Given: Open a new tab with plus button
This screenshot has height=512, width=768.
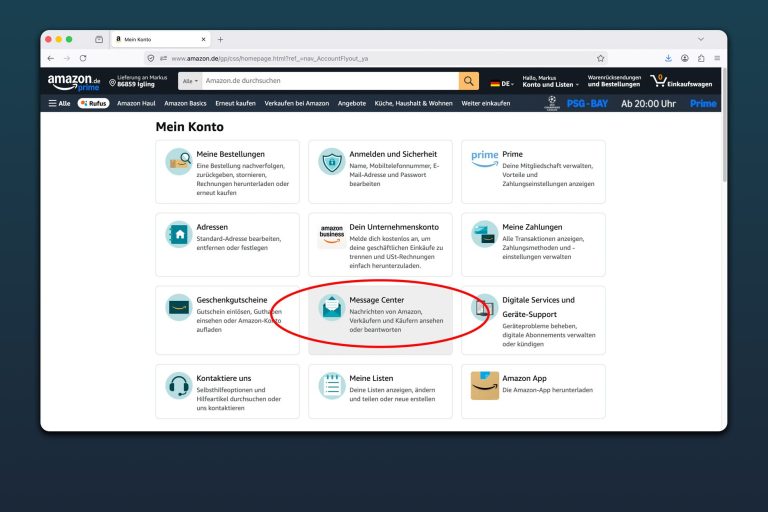Looking at the screenshot, I should (220, 39).
